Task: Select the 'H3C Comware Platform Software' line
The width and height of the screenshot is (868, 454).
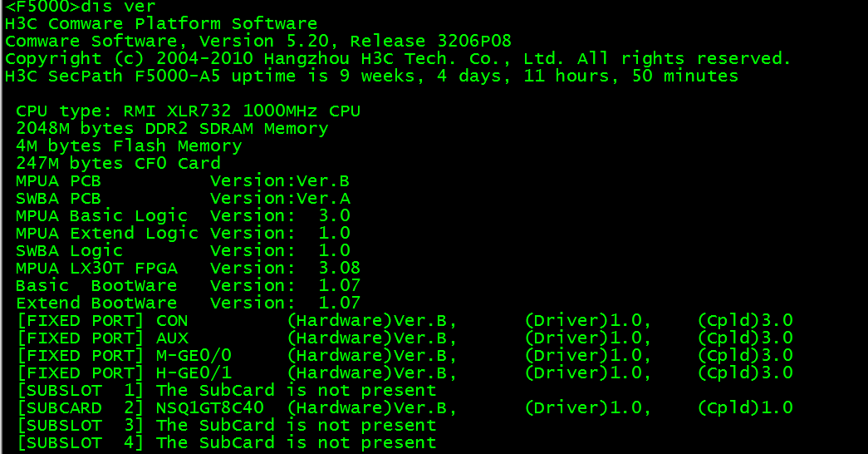Action: (161, 24)
